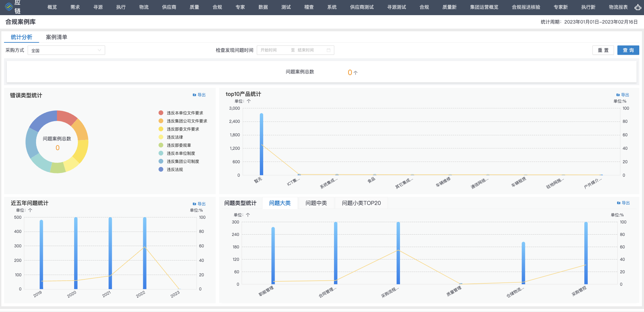644x312 pixels.
Task: Click export icon for 错误类型统计
Action: (194, 95)
